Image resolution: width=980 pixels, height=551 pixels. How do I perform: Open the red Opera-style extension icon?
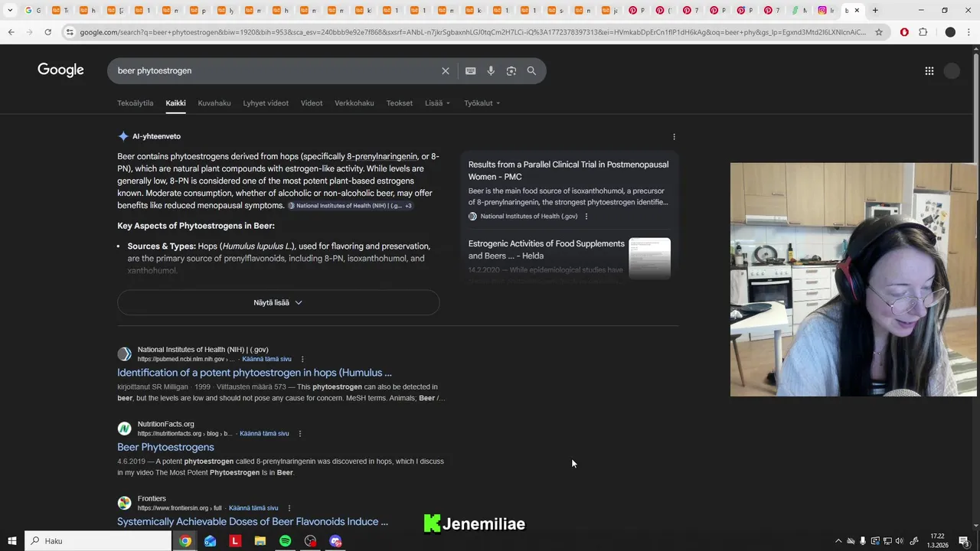[904, 32]
